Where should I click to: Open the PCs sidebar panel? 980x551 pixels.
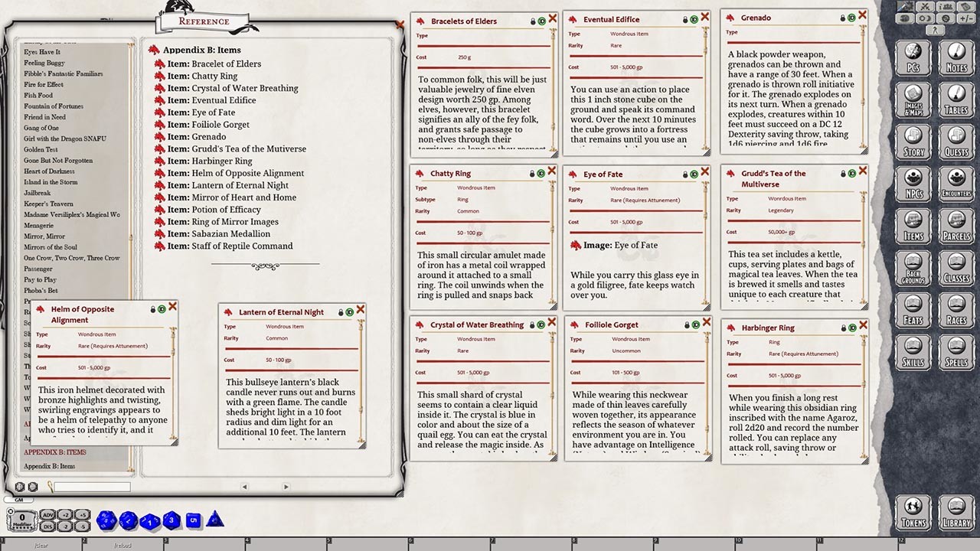[x=913, y=59]
